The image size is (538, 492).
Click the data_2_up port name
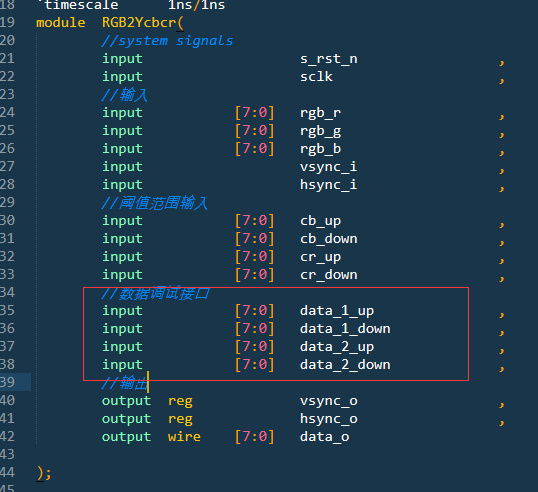[337, 347]
